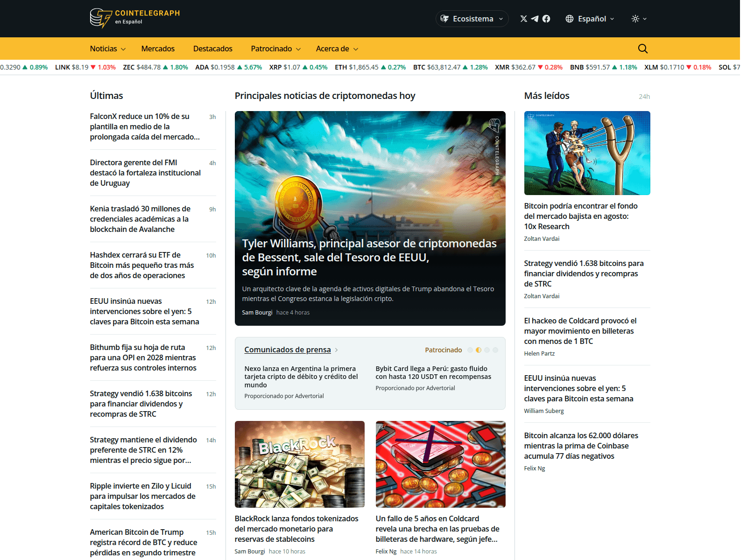Click the sun theme icon

635,19
